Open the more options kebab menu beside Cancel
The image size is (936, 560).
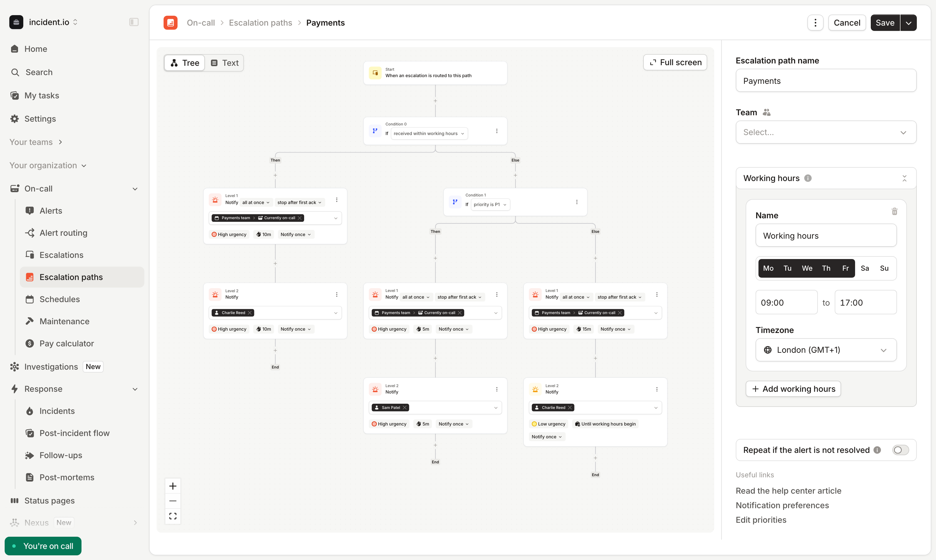(x=815, y=23)
